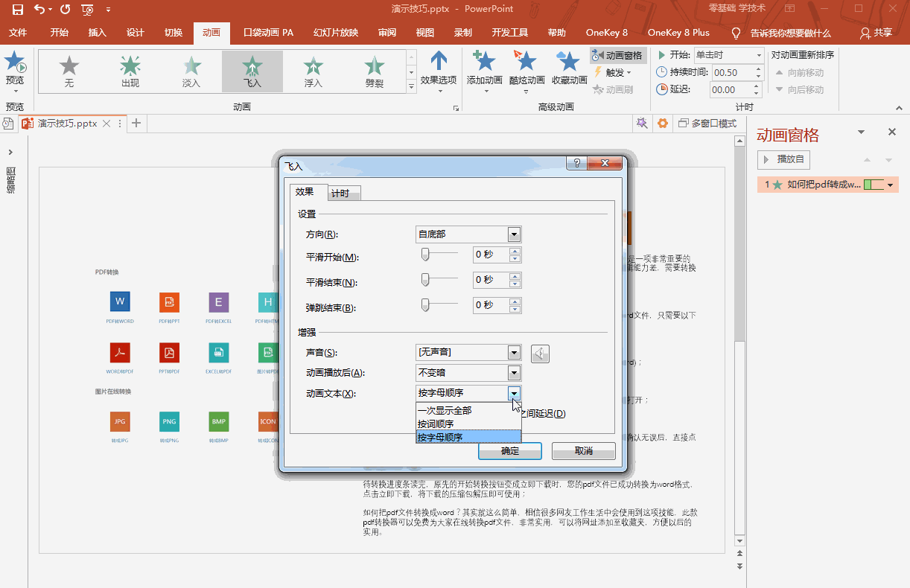Click the Redo icon in the title bar
This screenshot has width=910, height=588.
click(x=65, y=10)
